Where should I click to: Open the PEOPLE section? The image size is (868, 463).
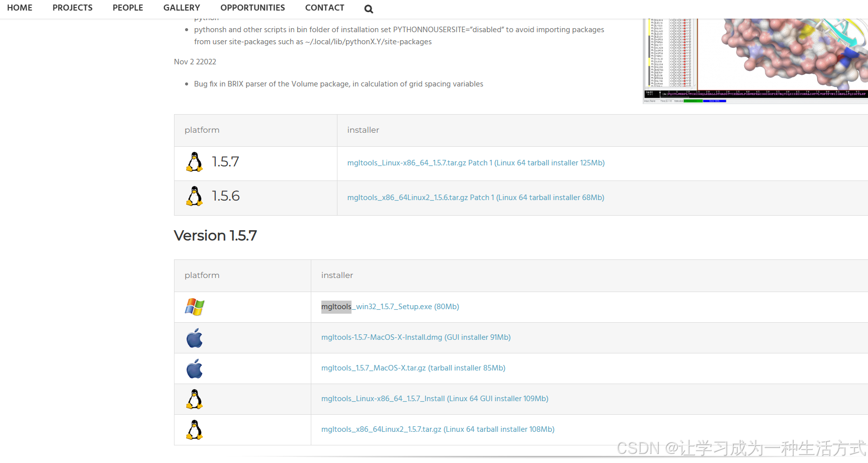pos(128,8)
